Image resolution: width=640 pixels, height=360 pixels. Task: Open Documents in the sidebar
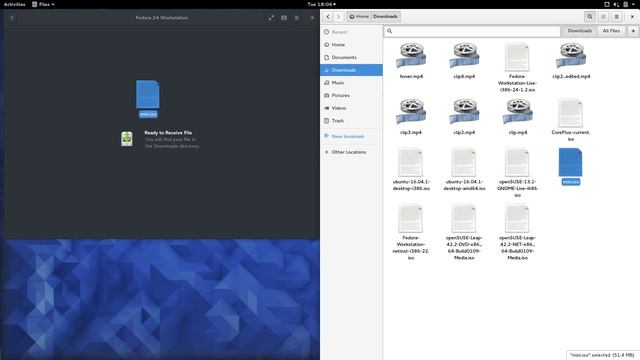tap(351, 57)
